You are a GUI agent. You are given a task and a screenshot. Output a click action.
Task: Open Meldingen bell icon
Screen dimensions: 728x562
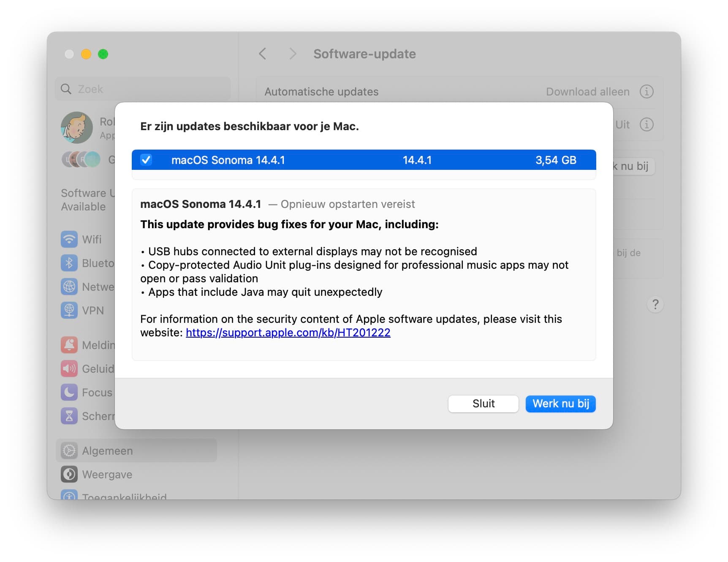click(x=69, y=345)
